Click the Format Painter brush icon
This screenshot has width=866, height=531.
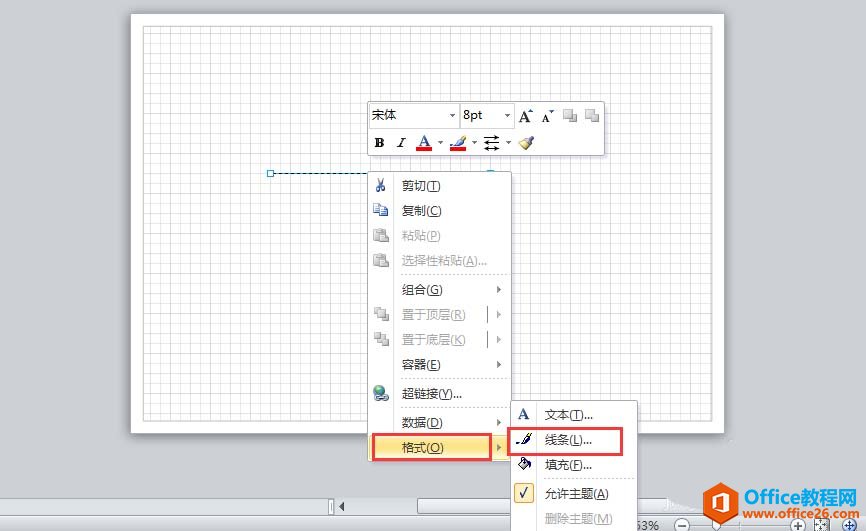click(527, 143)
